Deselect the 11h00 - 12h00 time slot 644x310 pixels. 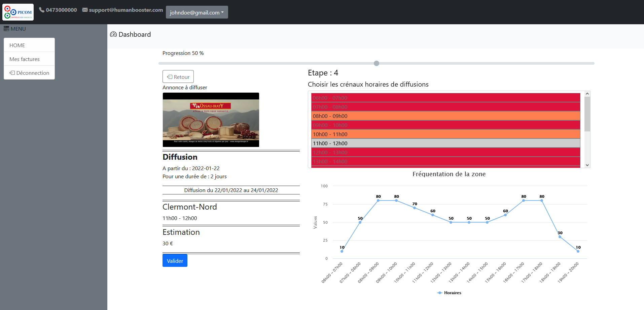coord(445,143)
